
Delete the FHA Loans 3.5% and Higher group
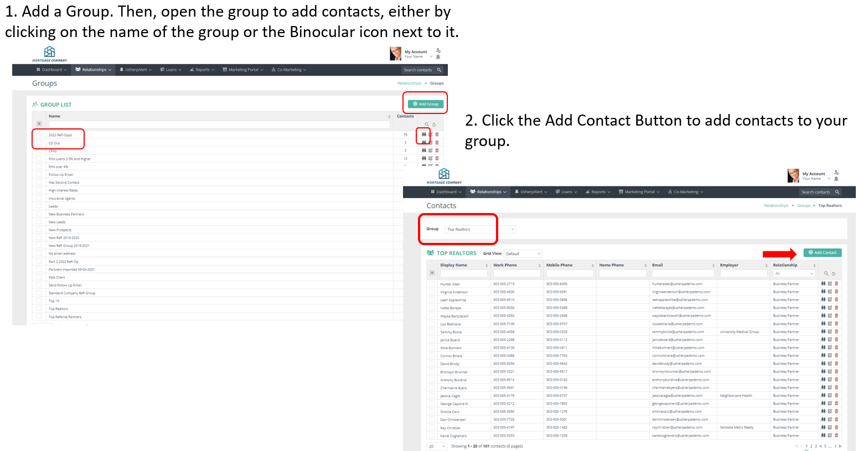click(437, 158)
